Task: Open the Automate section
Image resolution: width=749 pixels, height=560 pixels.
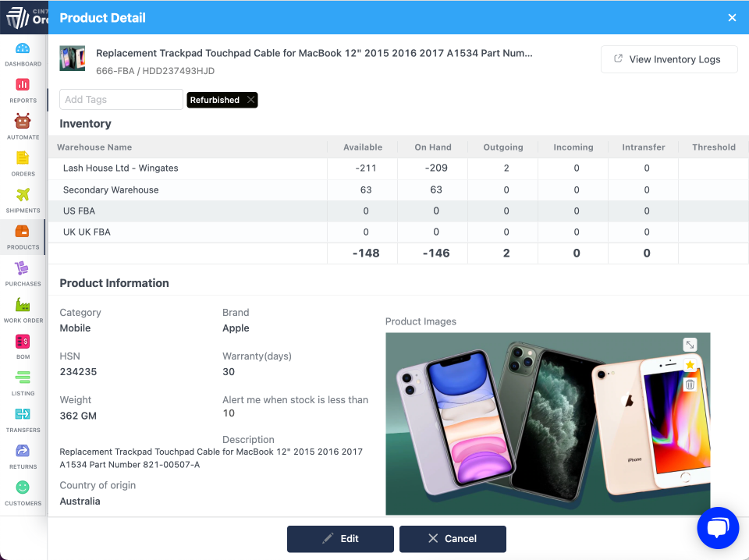Action: (x=23, y=127)
